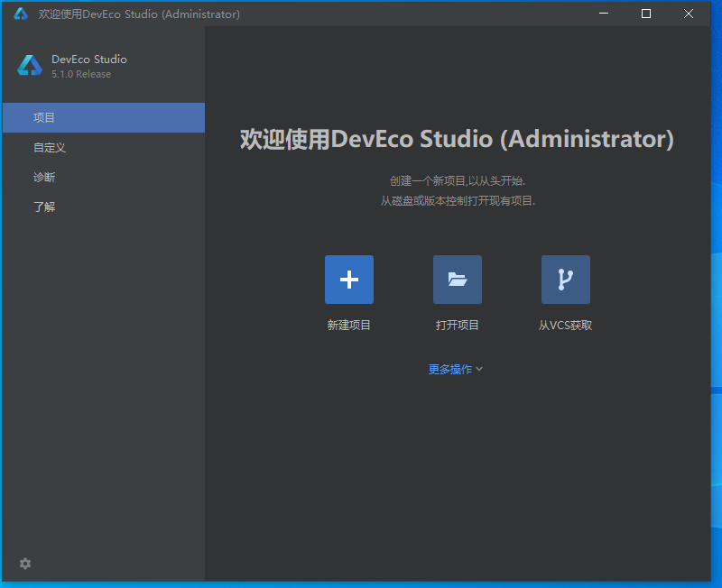
Task: Open the 诊断 tab
Action: point(44,178)
